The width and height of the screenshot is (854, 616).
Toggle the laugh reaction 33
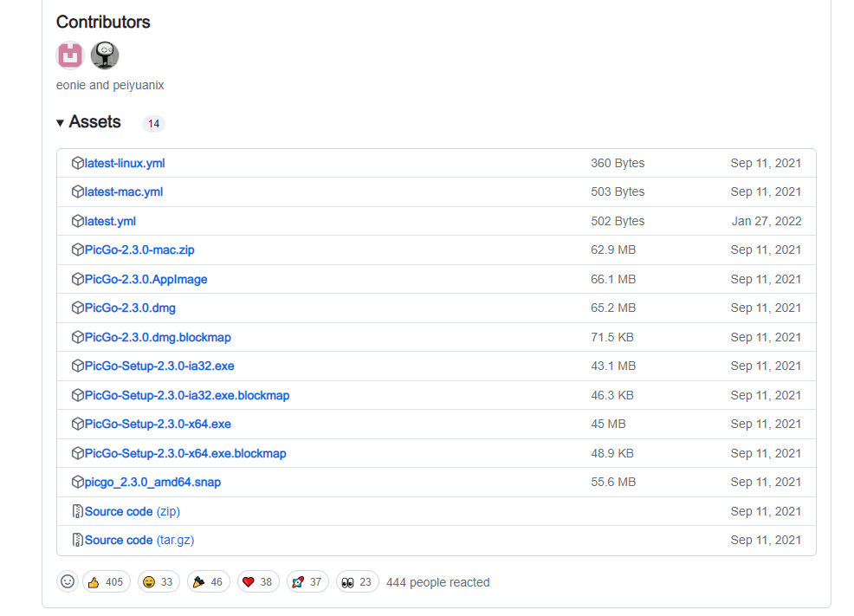(159, 581)
